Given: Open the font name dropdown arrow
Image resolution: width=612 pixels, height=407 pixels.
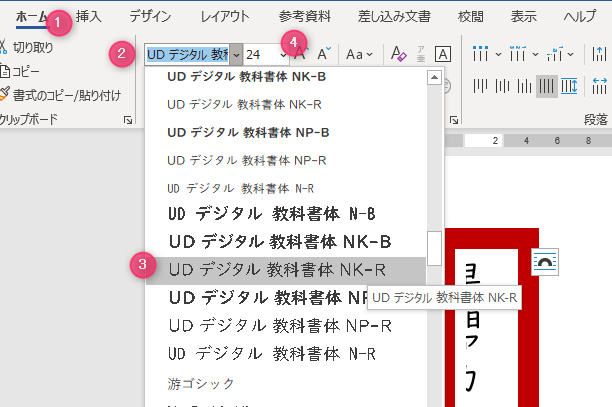Looking at the screenshot, I should click(236, 54).
